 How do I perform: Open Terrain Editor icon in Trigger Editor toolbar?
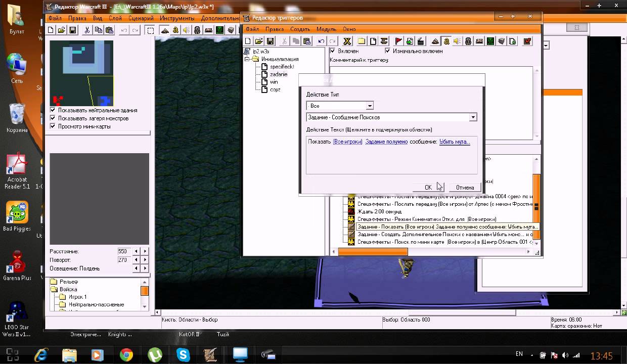click(x=435, y=41)
